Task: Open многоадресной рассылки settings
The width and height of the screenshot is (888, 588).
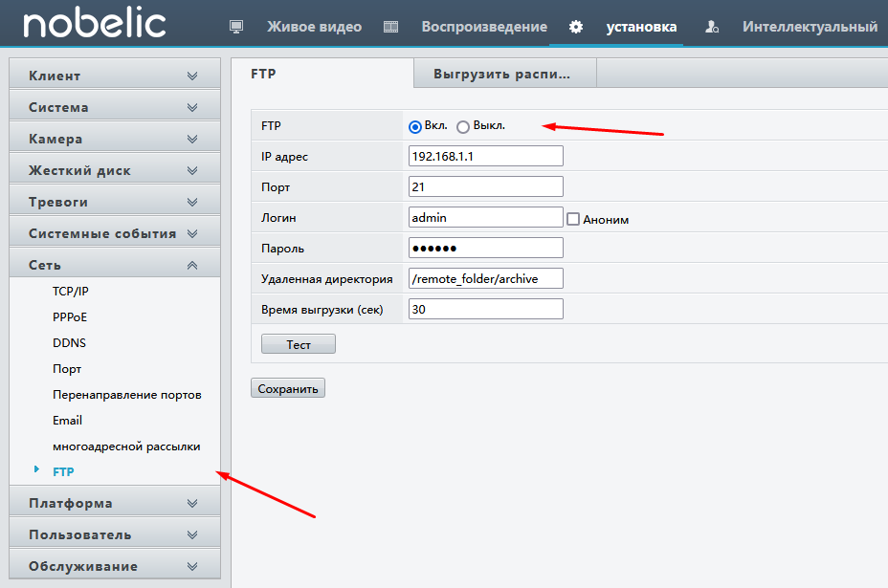Action: (x=126, y=446)
